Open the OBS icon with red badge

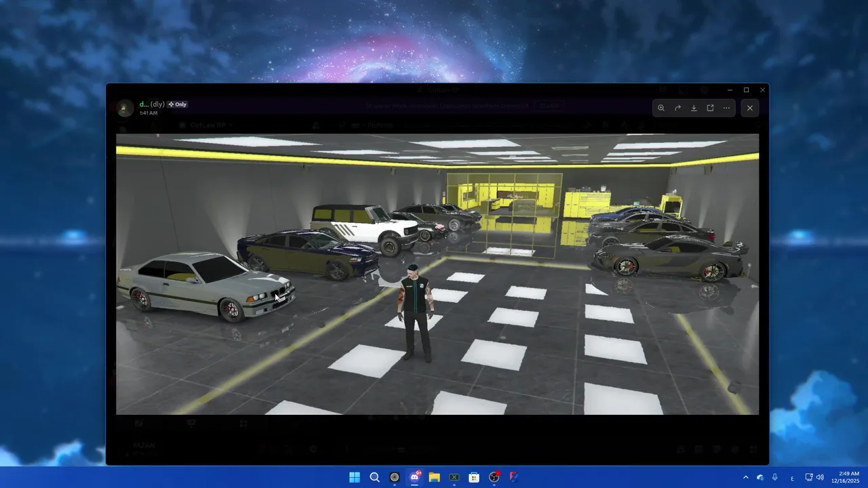(x=494, y=477)
